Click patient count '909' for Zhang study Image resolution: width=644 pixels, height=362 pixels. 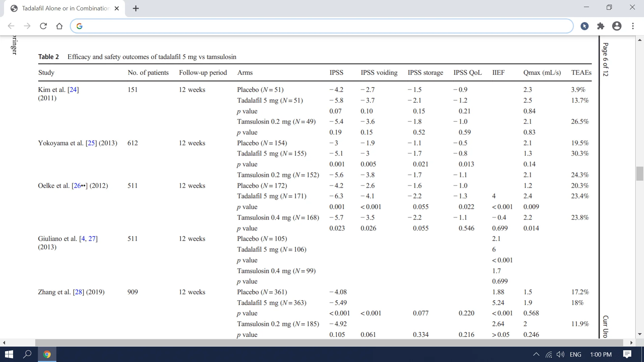[x=132, y=292]
